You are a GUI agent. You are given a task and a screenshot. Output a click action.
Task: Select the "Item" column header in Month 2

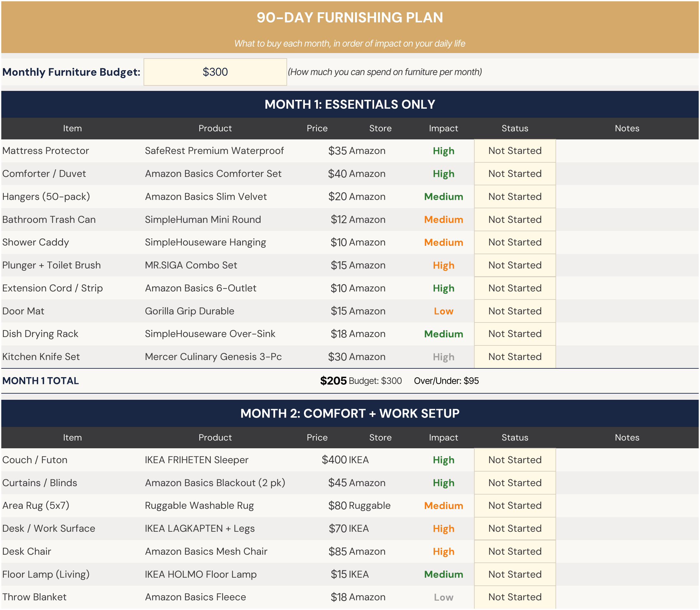(72, 437)
